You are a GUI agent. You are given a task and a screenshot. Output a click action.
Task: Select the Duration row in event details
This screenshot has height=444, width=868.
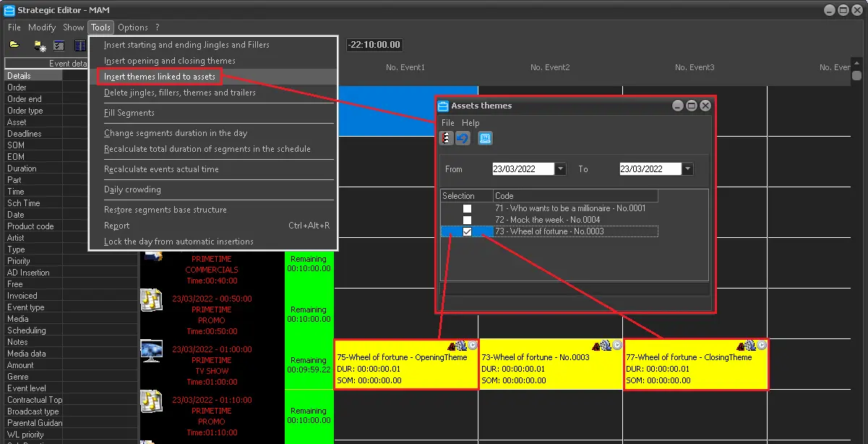(x=22, y=168)
